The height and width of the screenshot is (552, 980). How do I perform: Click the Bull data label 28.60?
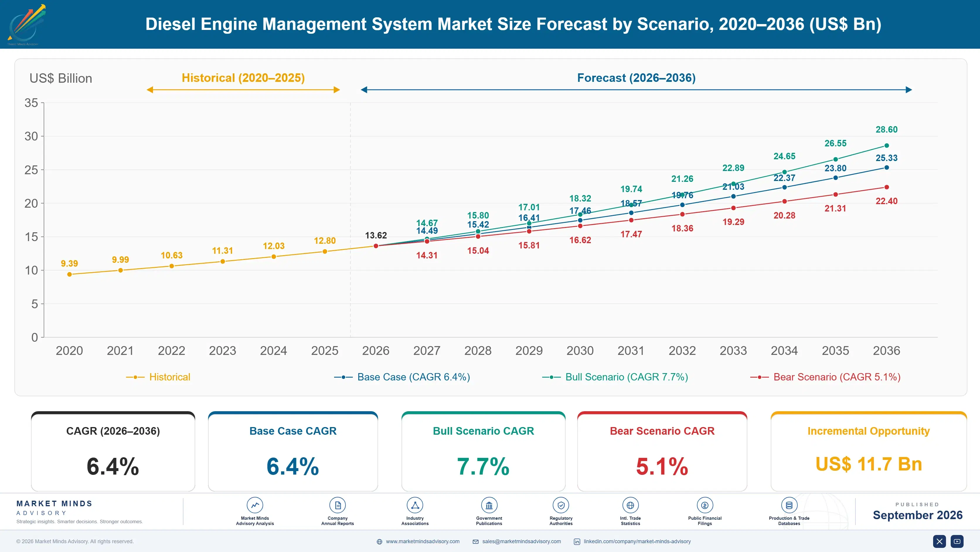pos(887,129)
